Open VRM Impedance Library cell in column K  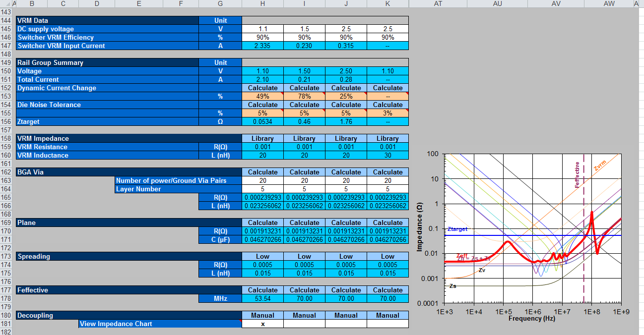pos(387,138)
